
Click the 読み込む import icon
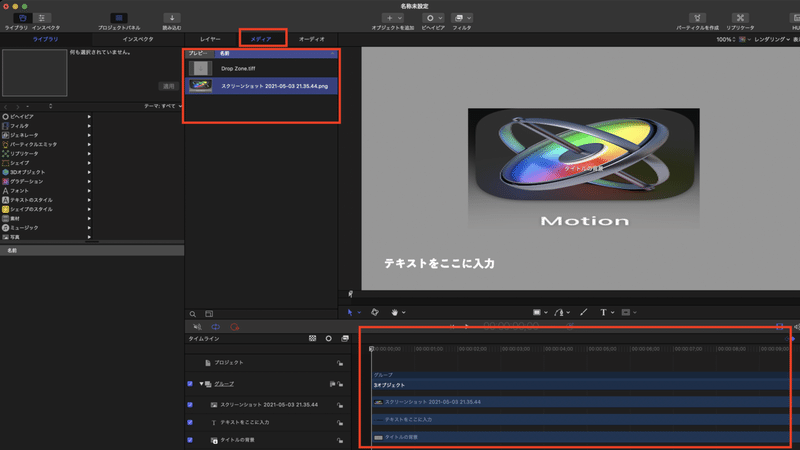172,18
